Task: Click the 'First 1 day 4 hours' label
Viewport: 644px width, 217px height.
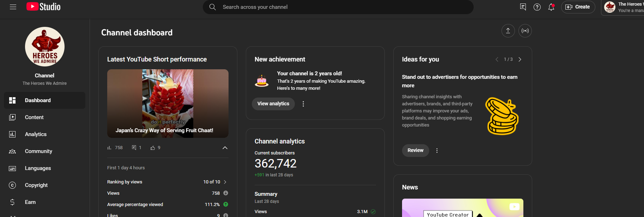Action: (126, 168)
